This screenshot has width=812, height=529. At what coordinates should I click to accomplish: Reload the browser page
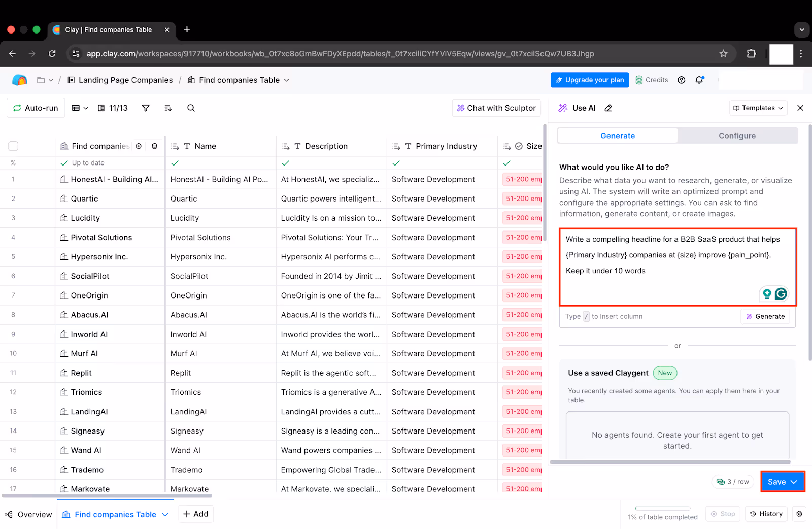[52, 53]
